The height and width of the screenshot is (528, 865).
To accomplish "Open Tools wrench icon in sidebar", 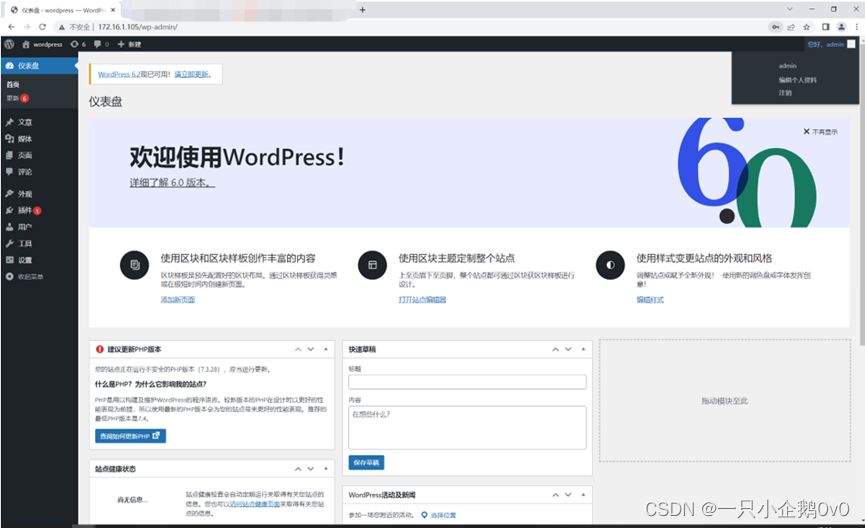I will click(x=9, y=243).
